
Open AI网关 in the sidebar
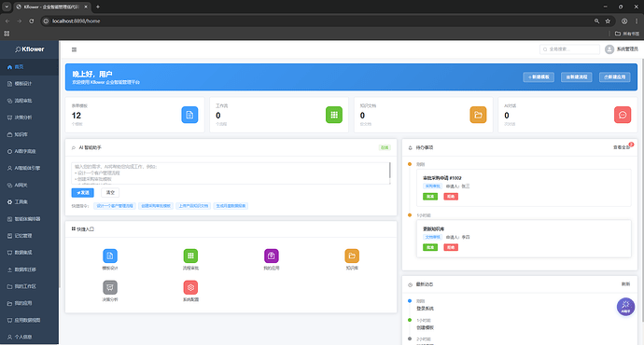[x=29, y=185]
